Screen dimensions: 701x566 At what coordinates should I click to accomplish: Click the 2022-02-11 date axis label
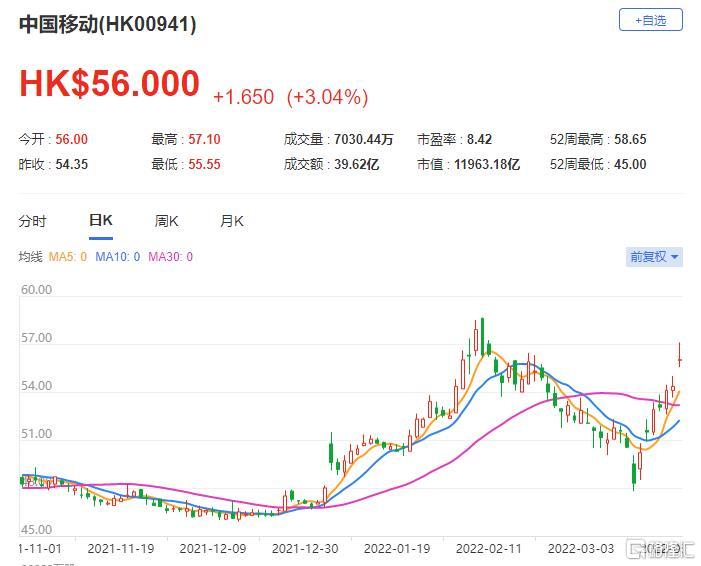[489, 549]
